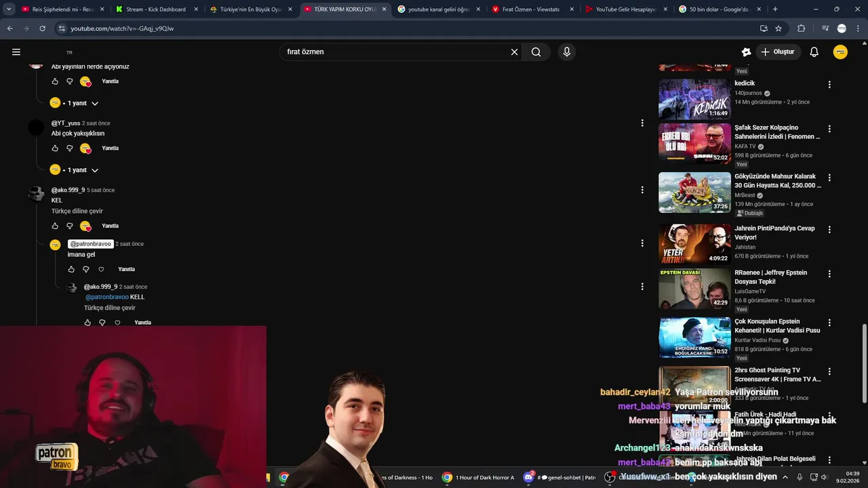This screenshot has height=488, width=868.
Task: Open YouTube notifications bell
Action: pos(814,52)
